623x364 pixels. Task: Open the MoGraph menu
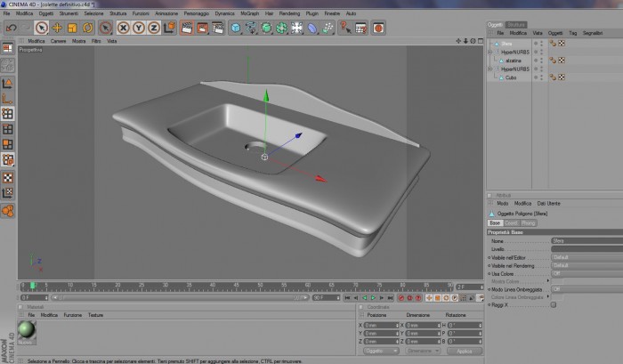[249, 13]
